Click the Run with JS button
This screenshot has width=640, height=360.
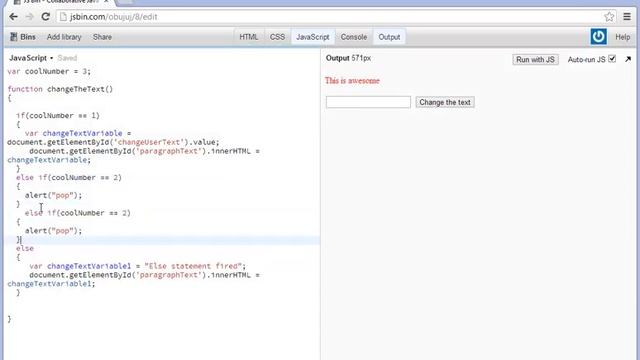[x=535, y=60]
